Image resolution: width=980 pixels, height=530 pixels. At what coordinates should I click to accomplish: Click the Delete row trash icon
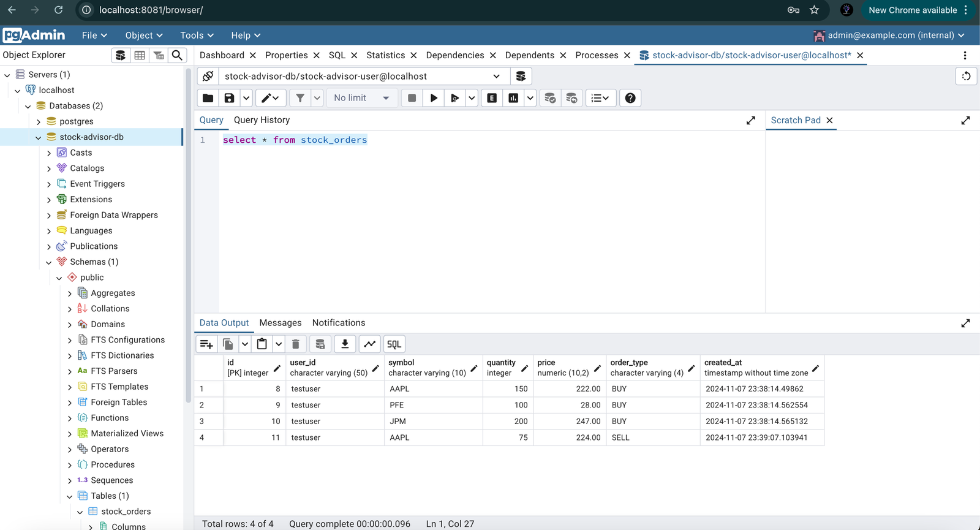click(x=295, y=344)
